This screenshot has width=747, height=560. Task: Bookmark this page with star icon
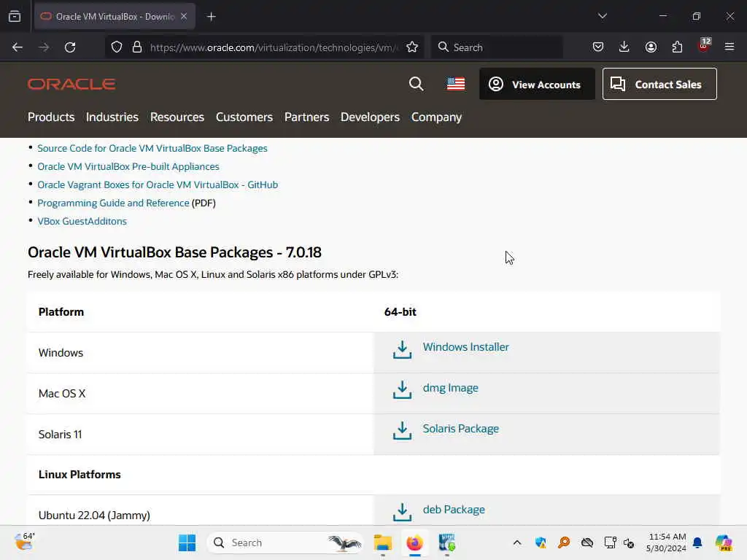coord(412,47)
